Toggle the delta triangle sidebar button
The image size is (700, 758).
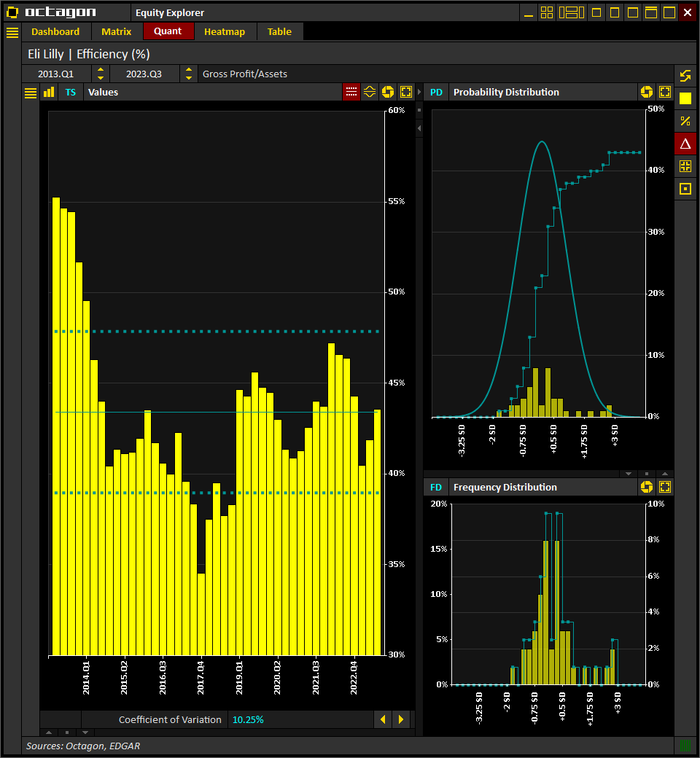point(685,144)
